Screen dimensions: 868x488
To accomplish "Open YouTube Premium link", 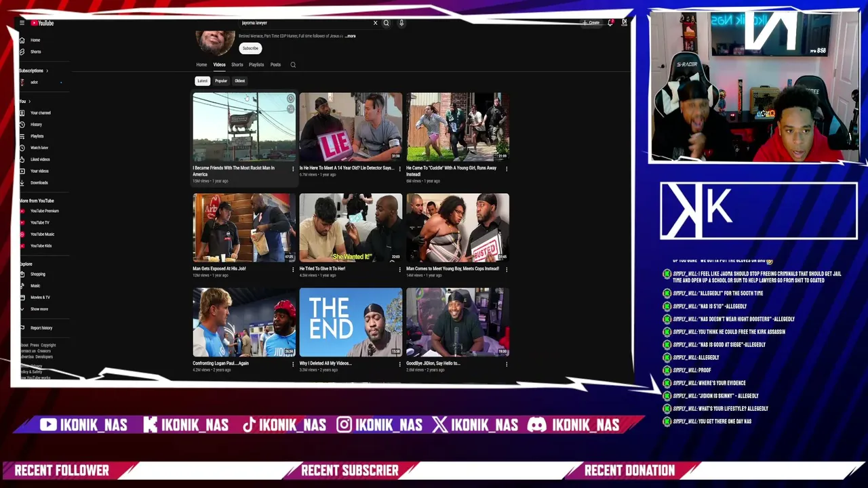I will pyautogui.click(x=44, y=211).
